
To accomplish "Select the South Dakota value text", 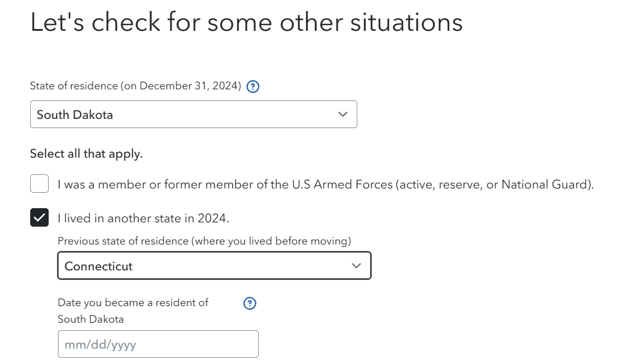I will [75, 115].
